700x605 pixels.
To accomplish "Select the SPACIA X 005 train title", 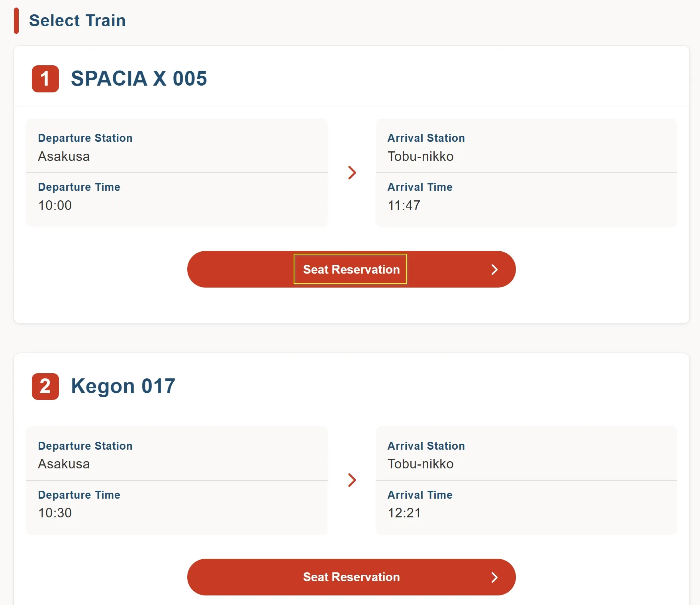I will click(x=139, y=78).
